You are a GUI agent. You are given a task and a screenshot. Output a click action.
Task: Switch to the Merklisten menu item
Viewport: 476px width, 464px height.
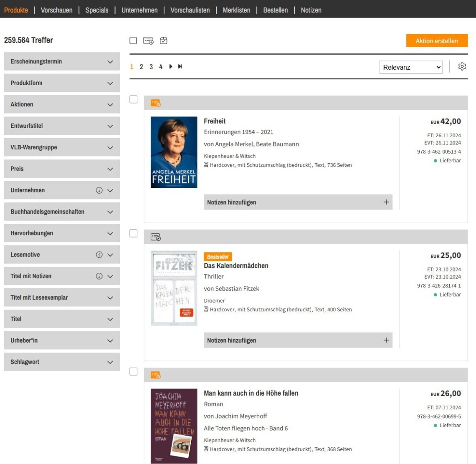pos(236,10)
